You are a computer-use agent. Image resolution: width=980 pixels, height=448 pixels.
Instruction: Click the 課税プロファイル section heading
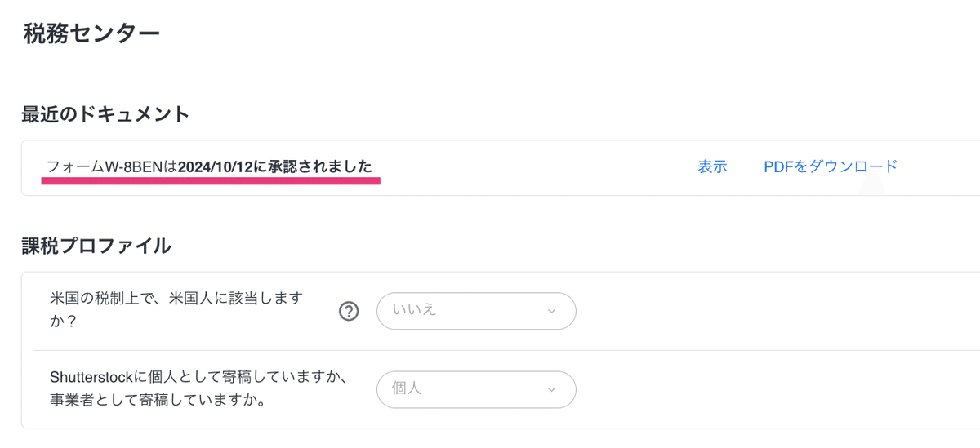96,245
